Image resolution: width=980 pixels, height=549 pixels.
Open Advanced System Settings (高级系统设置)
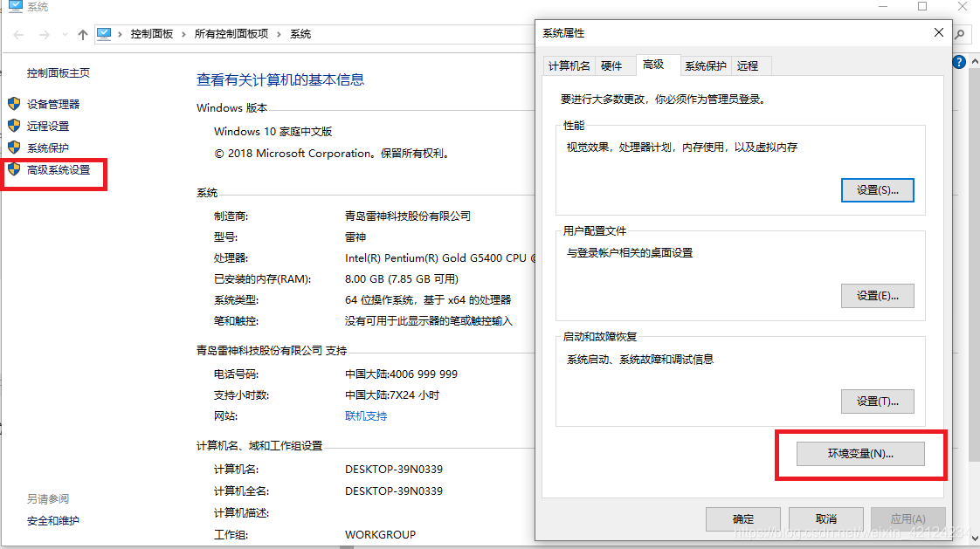(x=59, y=170)
